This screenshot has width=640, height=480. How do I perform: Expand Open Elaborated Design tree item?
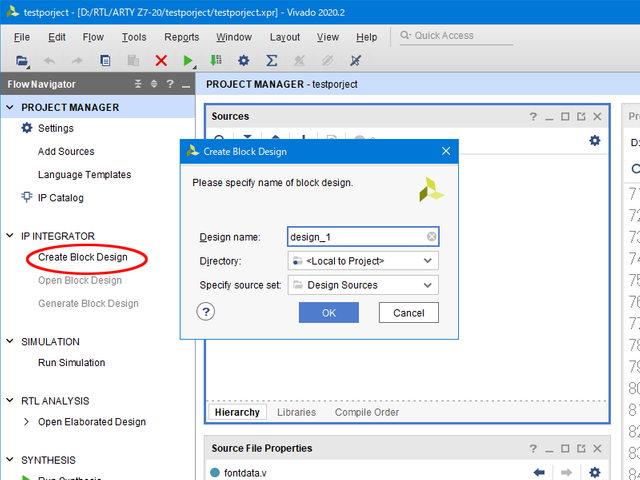point(27,422)
